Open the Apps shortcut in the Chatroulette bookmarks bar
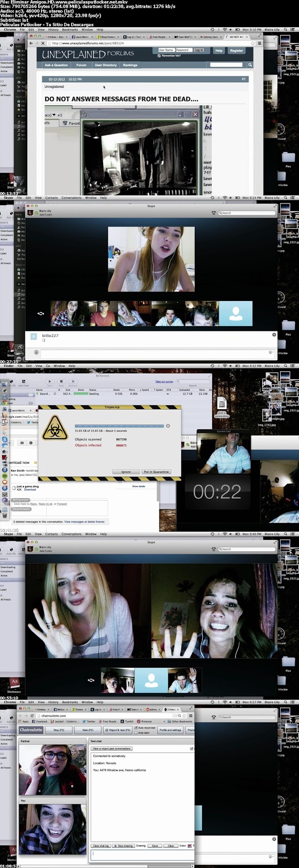Screen dimensions: 299x868 click(24, 721)
